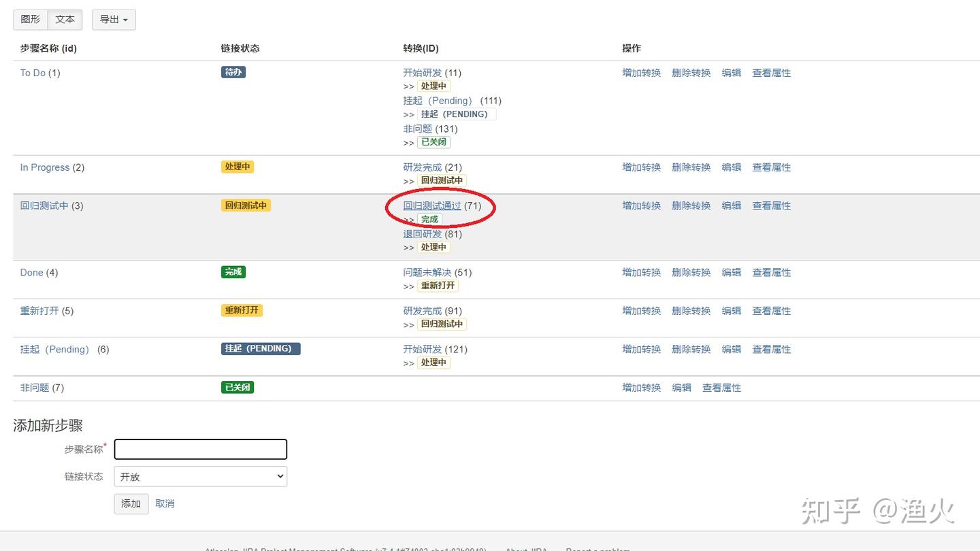Click 查看属性 for the 重新打开 step
The height and width of the screenshot is (551, 980).
pos(771,311)
